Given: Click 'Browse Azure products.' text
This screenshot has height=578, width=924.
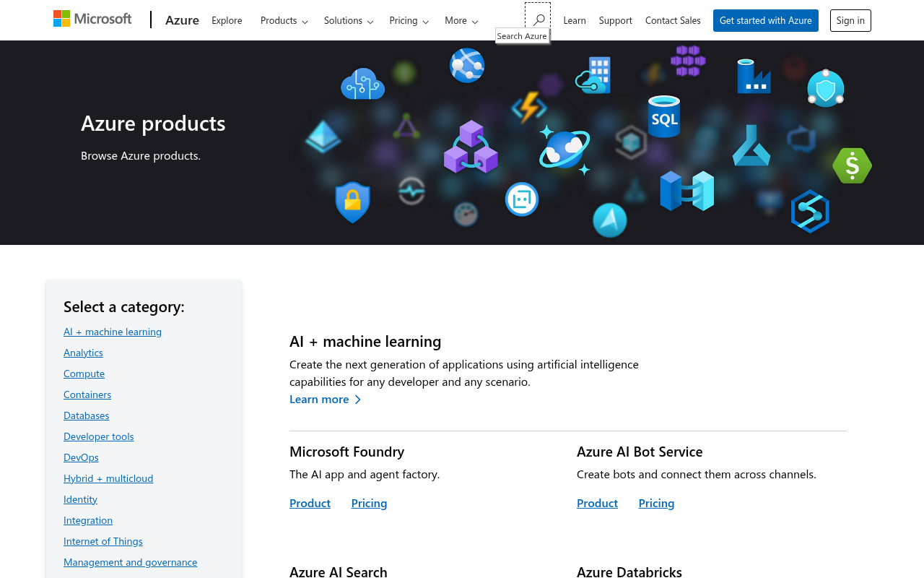Looking at the screenshot, I should tap(141, 155).
